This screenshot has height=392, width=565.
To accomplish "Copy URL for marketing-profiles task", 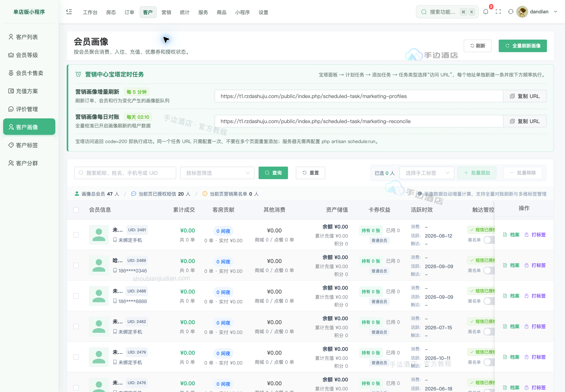I will (x=525, y=96).
